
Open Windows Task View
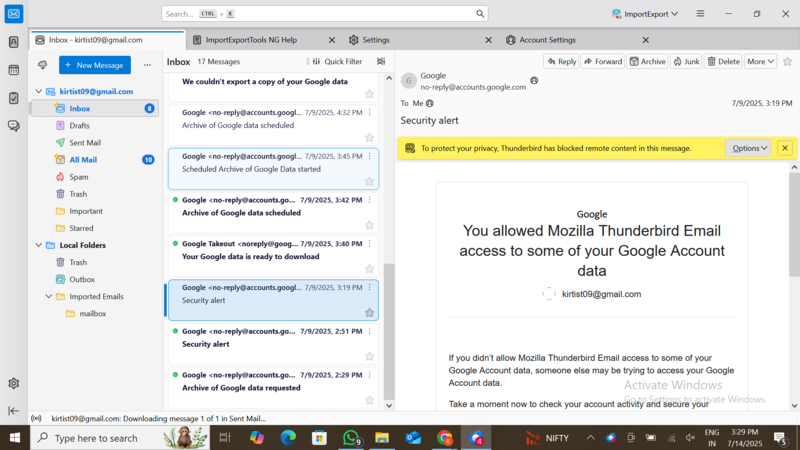coord(225,438)
